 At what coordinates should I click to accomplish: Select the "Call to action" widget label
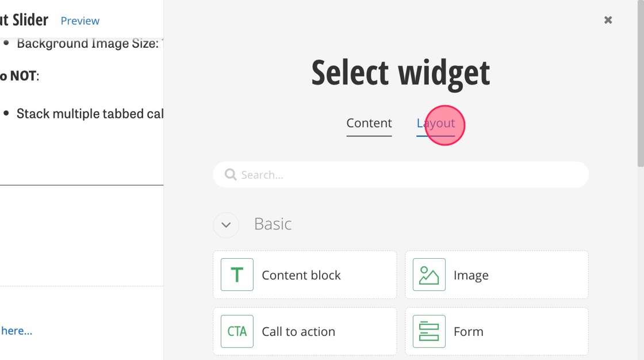click(x=298, y=332)
